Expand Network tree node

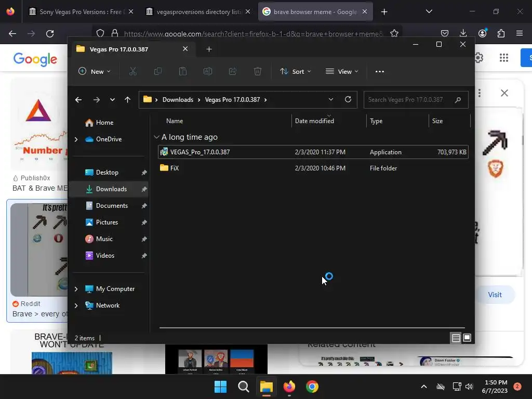(x=76, y=305)
